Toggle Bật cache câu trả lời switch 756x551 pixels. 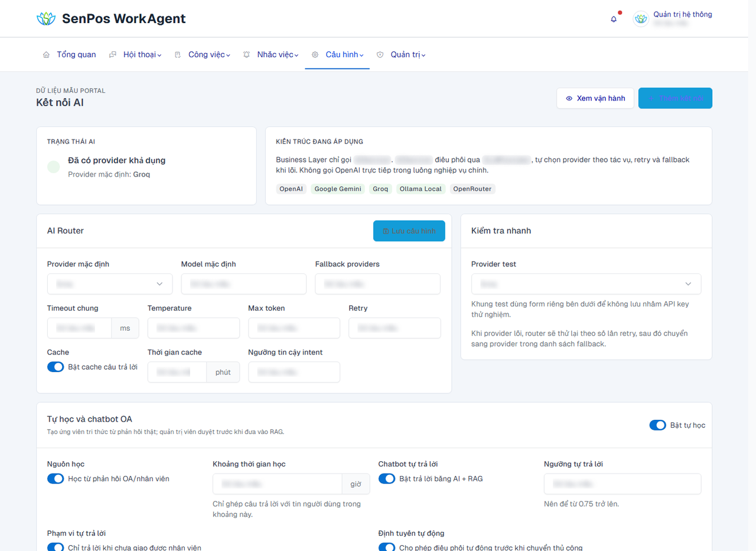(x=56, y=367)
